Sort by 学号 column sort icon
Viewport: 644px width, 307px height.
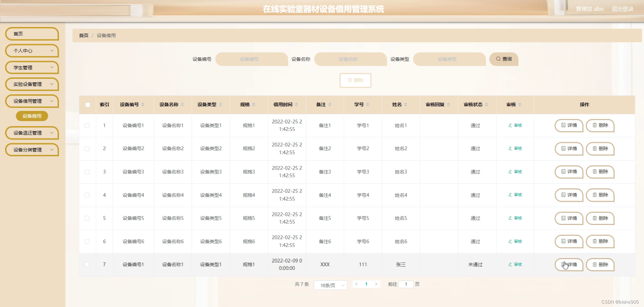368,105
